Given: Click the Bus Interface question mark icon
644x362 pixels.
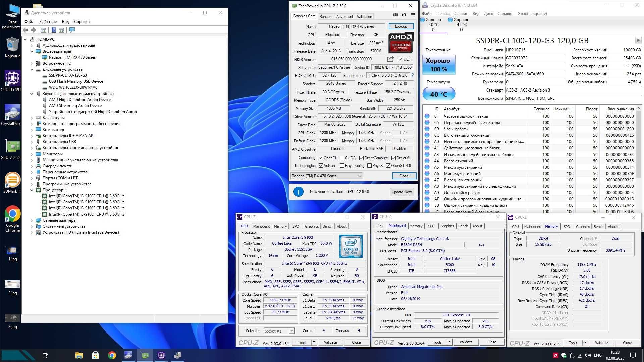Looking at the screenshot, I should [x=413, y=75].
